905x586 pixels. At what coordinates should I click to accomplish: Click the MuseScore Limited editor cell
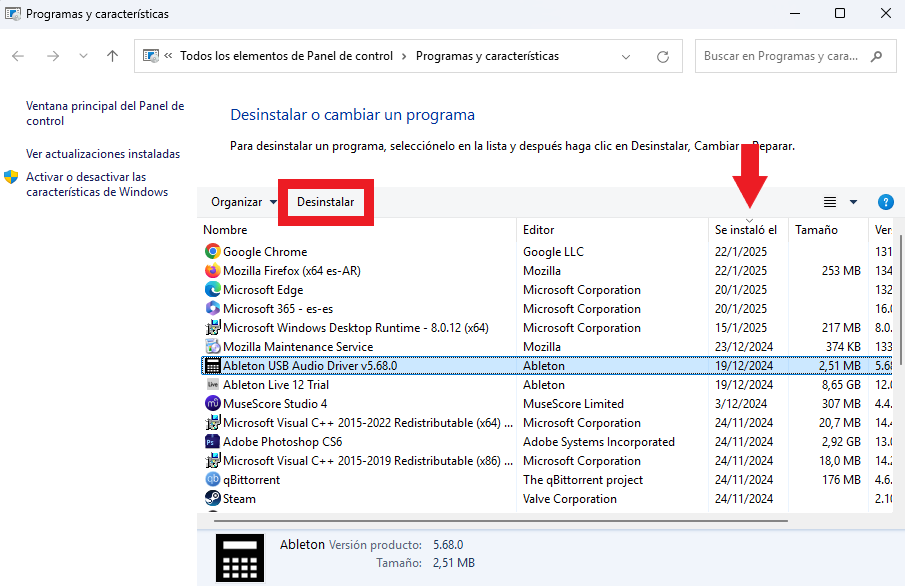(x=573, y=404)
